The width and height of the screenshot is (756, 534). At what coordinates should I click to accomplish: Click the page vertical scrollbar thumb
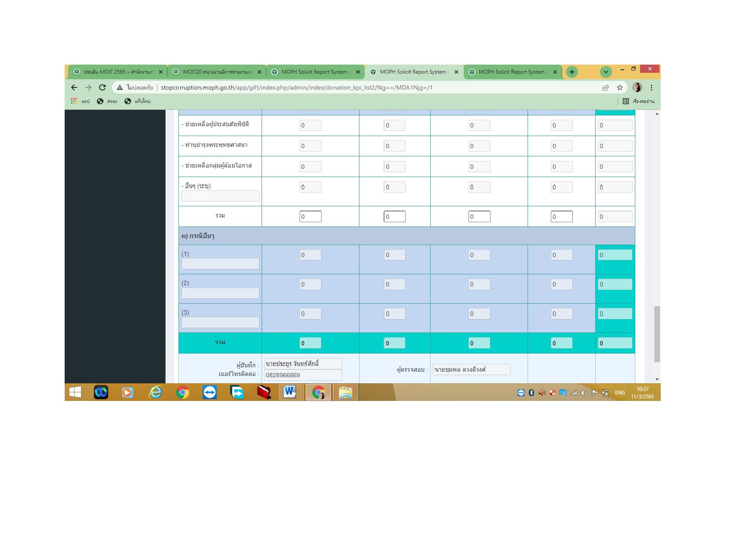pyautogui.click(x=657, y=334)
